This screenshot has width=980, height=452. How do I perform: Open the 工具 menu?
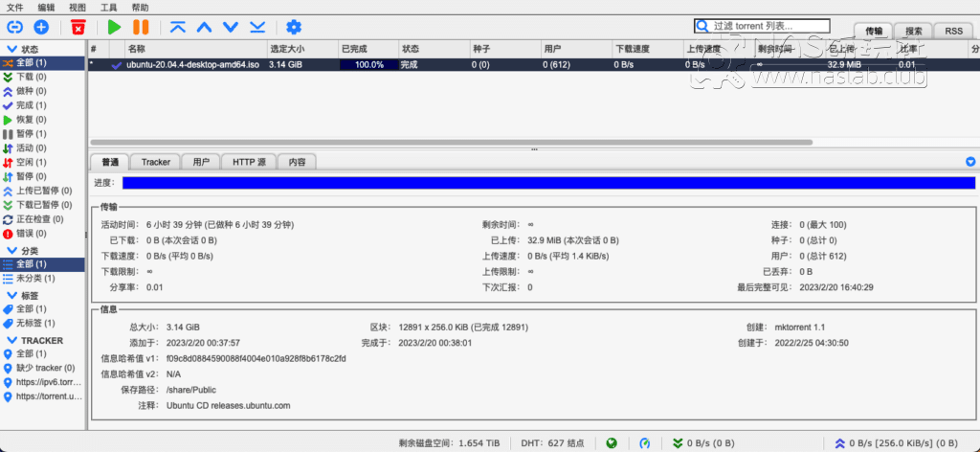(109, 8)
